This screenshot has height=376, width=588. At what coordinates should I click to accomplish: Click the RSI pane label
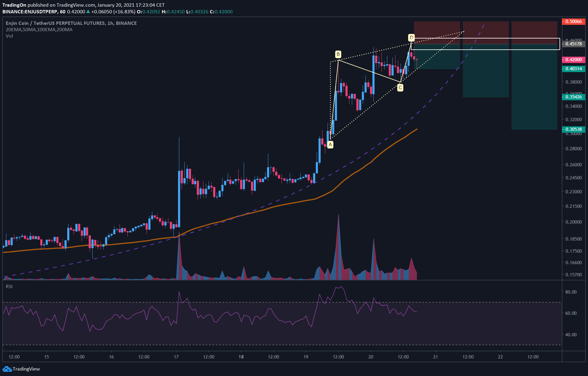click(9, 286)
